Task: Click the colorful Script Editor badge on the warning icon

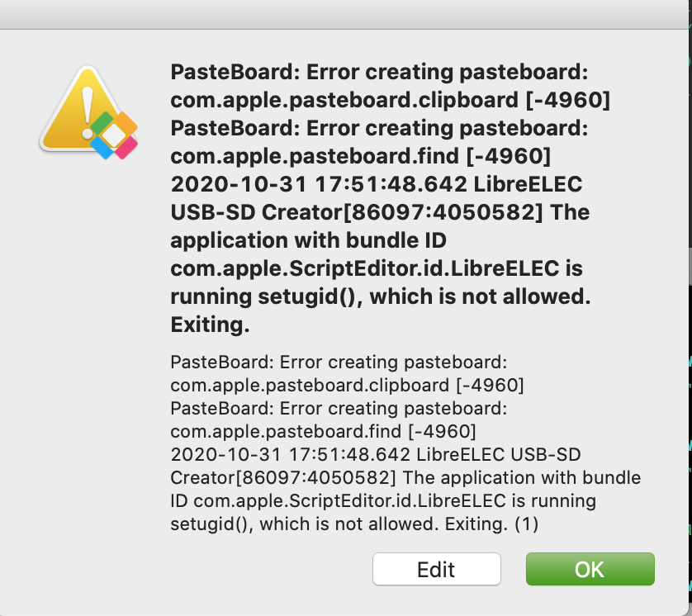Action: (115, 135)
